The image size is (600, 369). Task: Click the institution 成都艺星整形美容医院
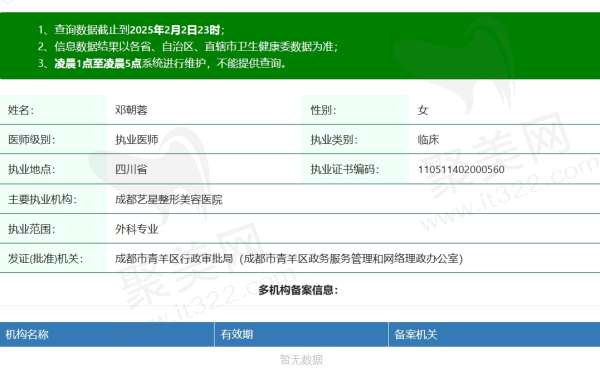[x=169, y=199]
